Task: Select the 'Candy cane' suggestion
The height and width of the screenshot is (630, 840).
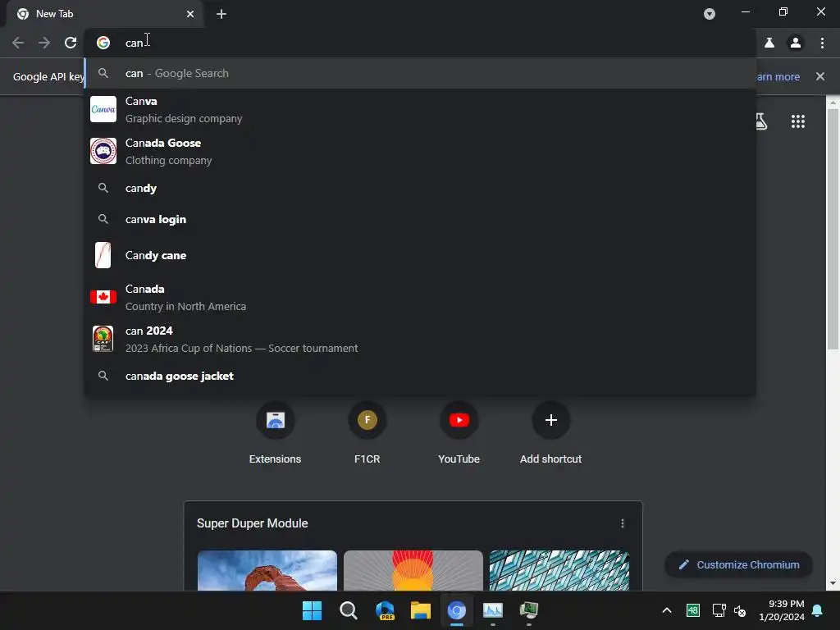Action: coord(421,255)
